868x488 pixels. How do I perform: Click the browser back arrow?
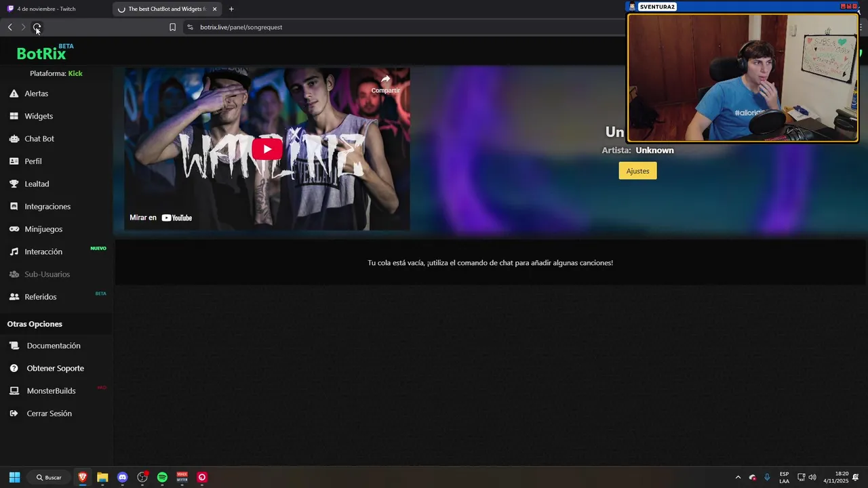click(x=9, y=27)
